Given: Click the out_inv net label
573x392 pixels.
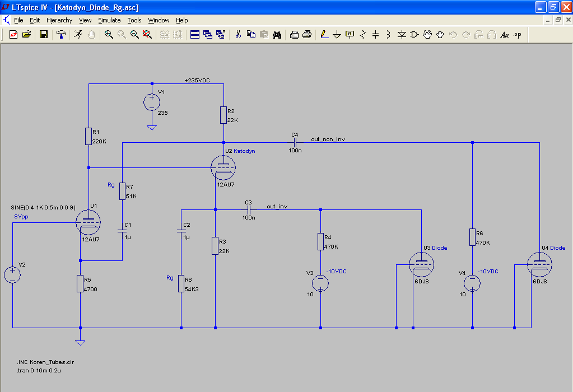Looking at the screenshot, I should [x=277, y=207].
